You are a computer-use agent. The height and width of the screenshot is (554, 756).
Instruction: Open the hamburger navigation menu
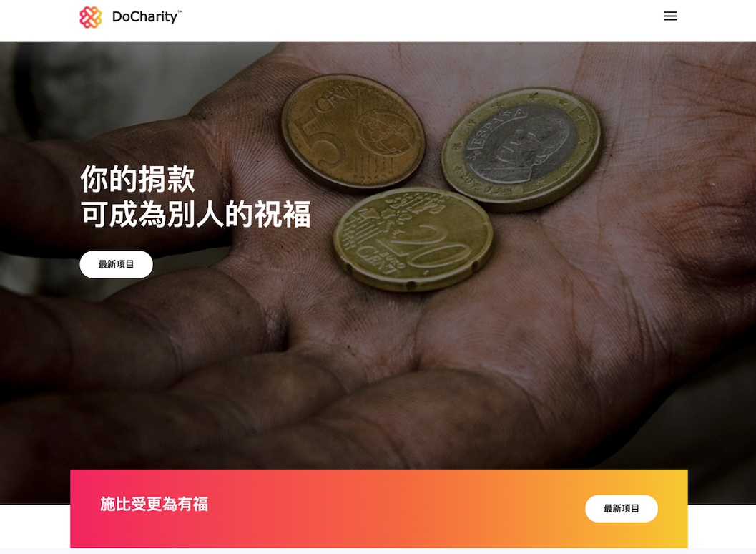pos(670,16)
